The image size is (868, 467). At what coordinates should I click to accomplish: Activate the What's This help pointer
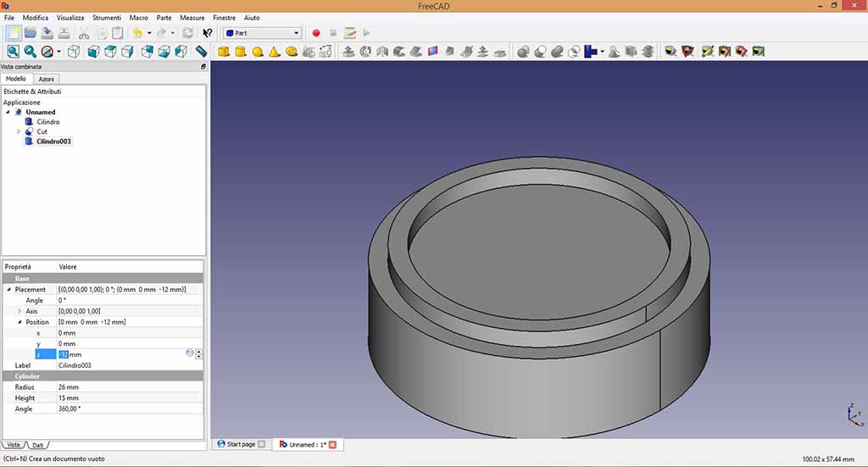(208, 33)
